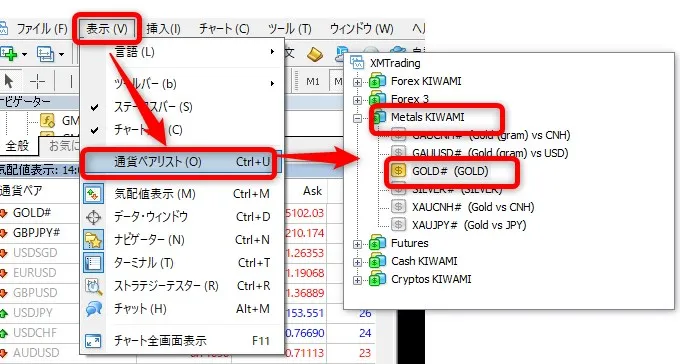Choose データ・ウィンドウ Ctrl+D entry
Screen dimensions: 680x364
point(182,217)
